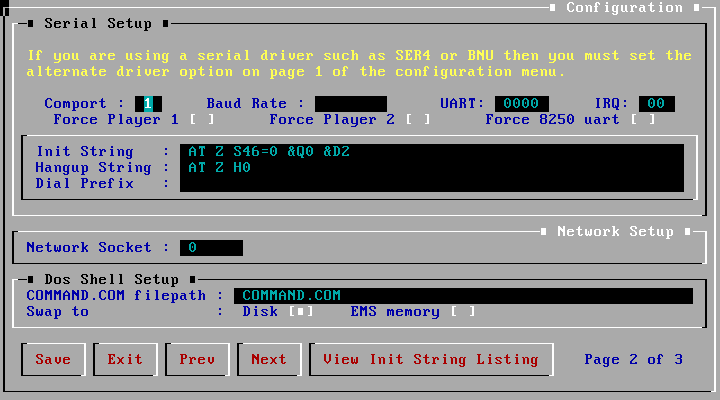Go back with the Prev button
The image size is (720, 400).
click(197, 359)
